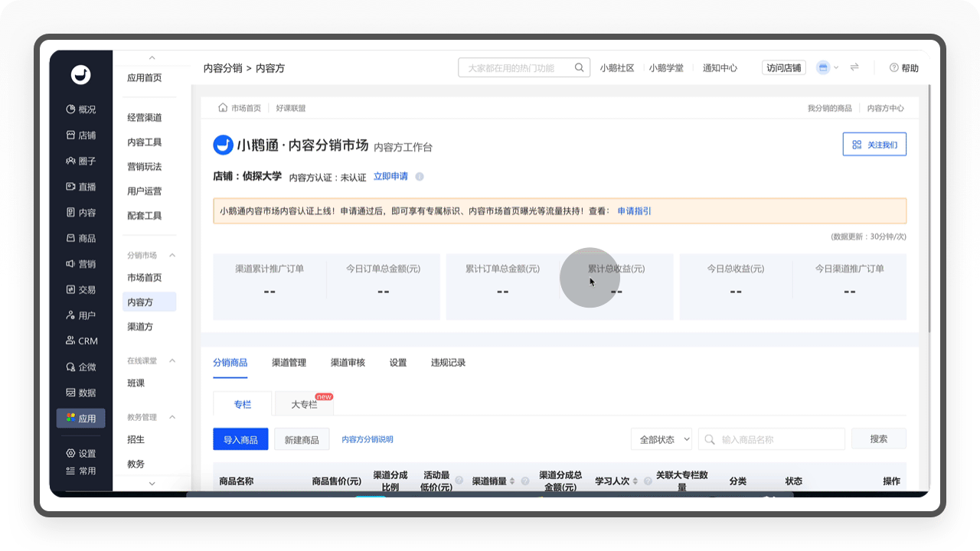The height and width of the screenshot is (551, 980).
Task: Open 用户 users in dark sidebar
Action: (80, 315)
